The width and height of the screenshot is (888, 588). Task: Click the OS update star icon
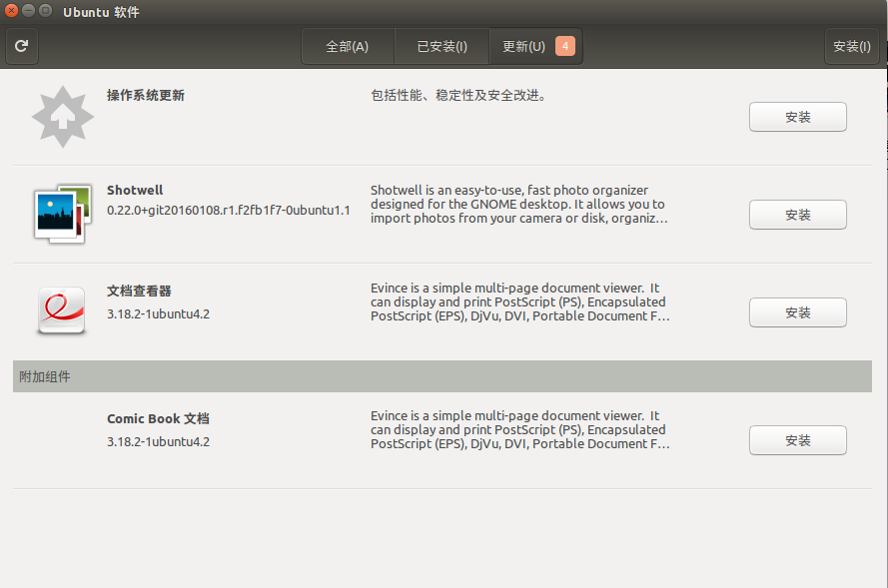[63, 117]
